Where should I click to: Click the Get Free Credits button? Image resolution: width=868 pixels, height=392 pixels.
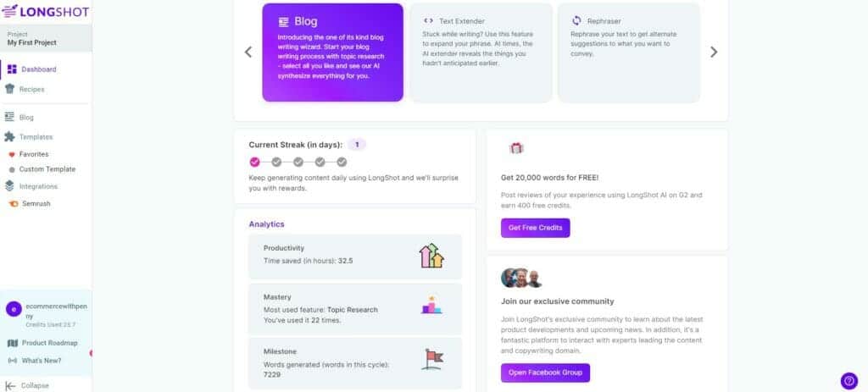pos(536,228)
